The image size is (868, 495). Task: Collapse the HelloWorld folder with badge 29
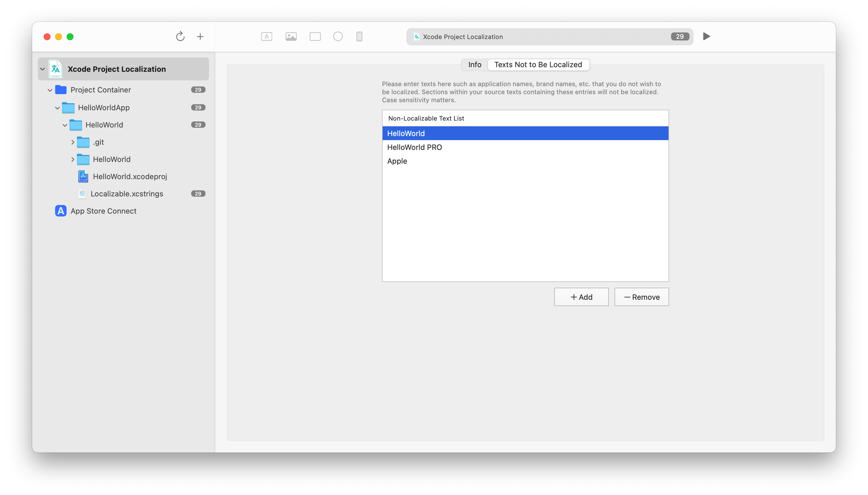pyautogui.click(x=65, y=125)
